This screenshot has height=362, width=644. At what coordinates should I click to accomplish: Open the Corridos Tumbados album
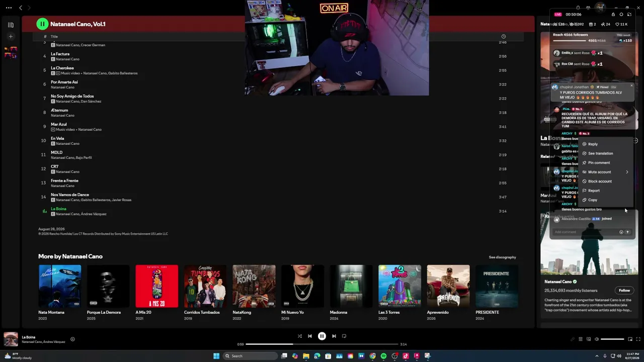[x=205, y=286]
